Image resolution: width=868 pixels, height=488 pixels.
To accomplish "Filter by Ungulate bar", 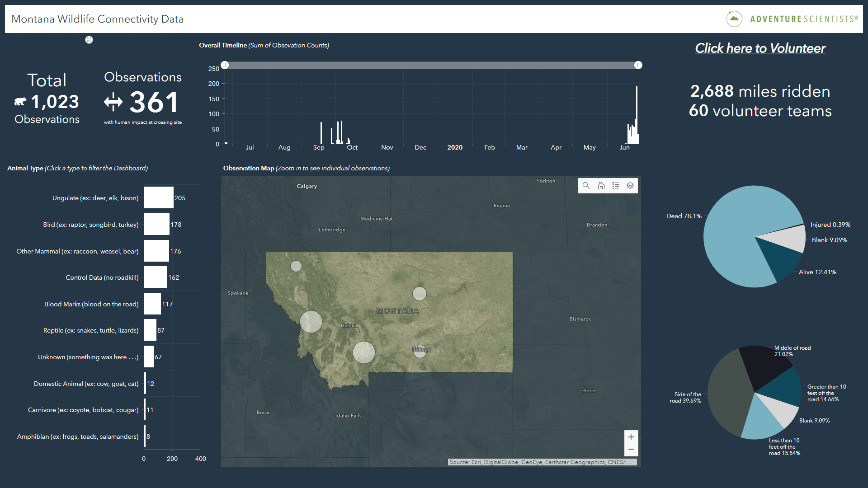I will coord(158,198).
